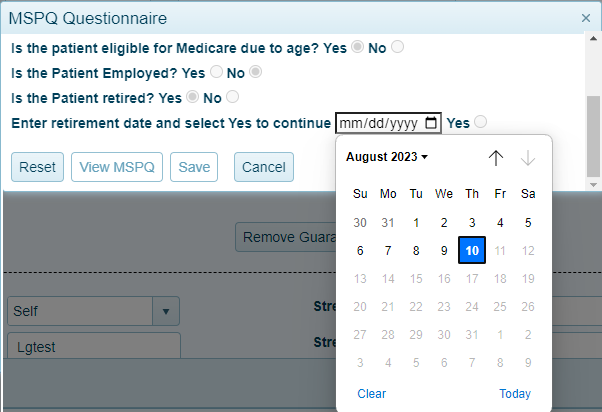
Task: Select August 10 in the calendar
Action: (x=472, y=250)
